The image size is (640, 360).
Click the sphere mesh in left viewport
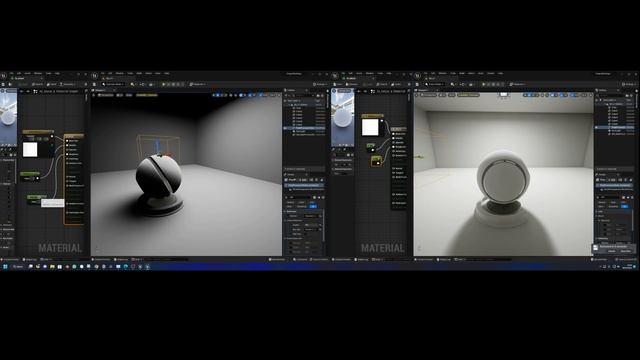click(158, 176)
